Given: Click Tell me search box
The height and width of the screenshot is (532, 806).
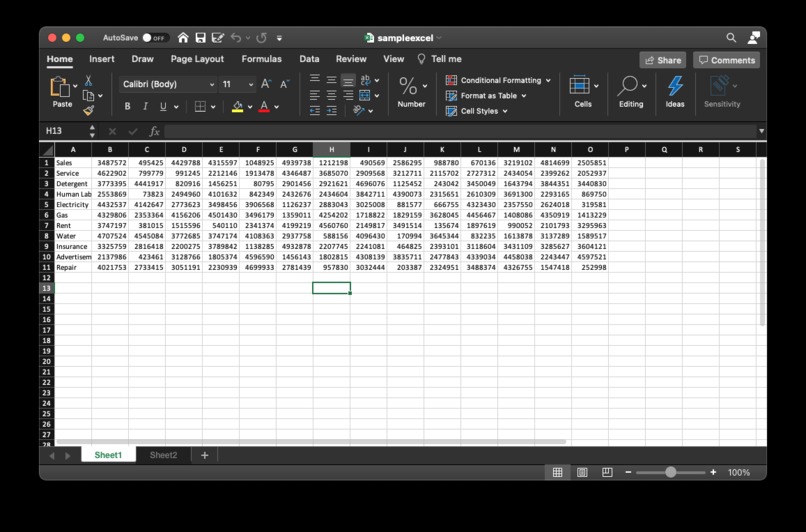Looking at the screenshot, I should [x=439, y=59].
